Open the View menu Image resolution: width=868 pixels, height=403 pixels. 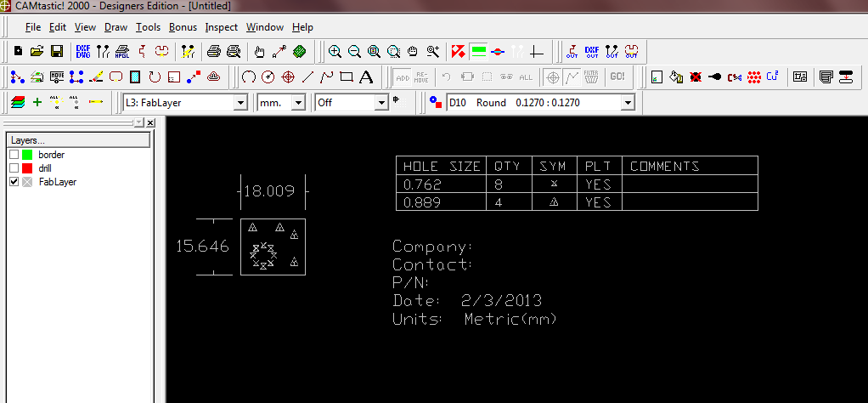85,27
